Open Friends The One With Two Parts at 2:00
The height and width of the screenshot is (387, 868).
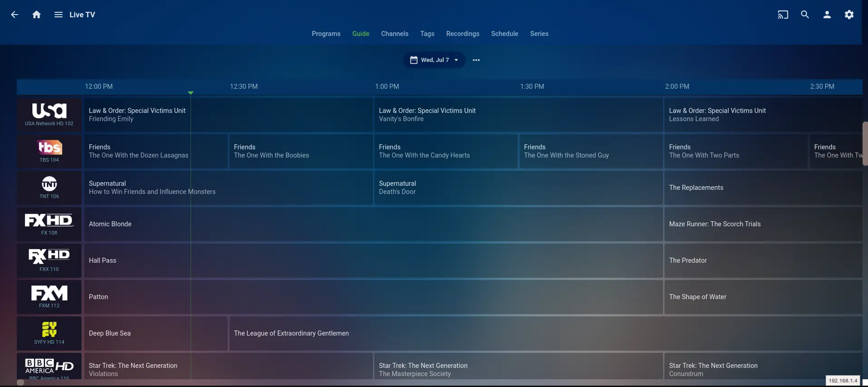(x=736, y=152)
